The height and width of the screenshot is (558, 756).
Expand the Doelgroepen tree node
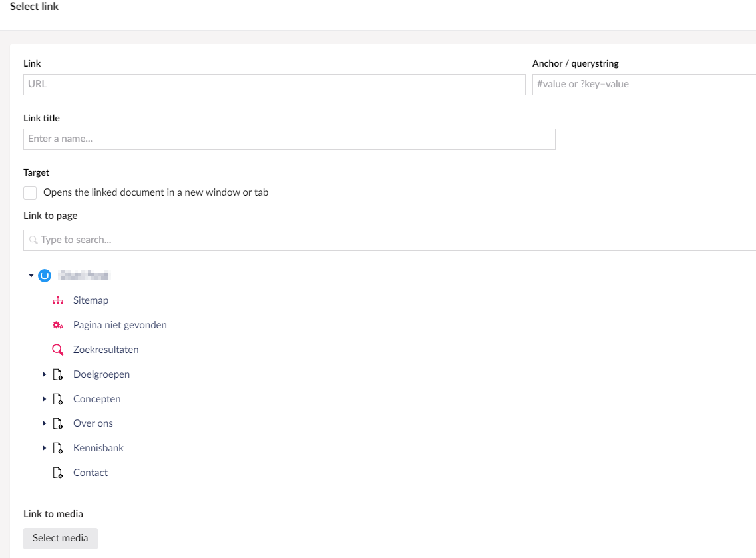tap(44, 374)
